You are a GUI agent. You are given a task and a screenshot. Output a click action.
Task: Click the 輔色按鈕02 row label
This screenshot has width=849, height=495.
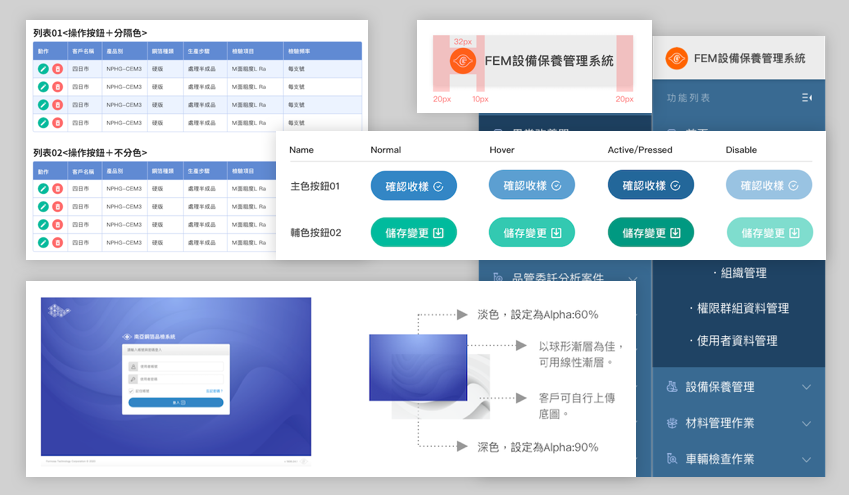(x=316, y=232)
